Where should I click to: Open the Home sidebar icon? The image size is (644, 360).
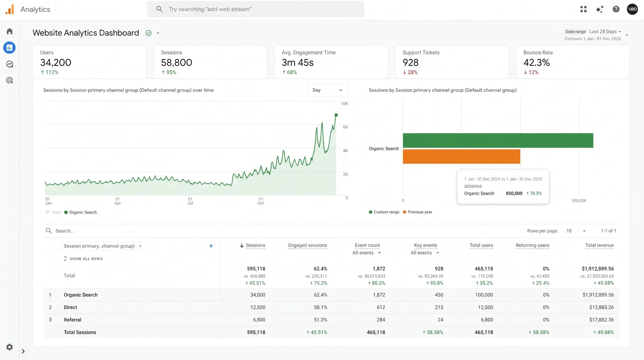pyautogui.click(x=9, y=31)
